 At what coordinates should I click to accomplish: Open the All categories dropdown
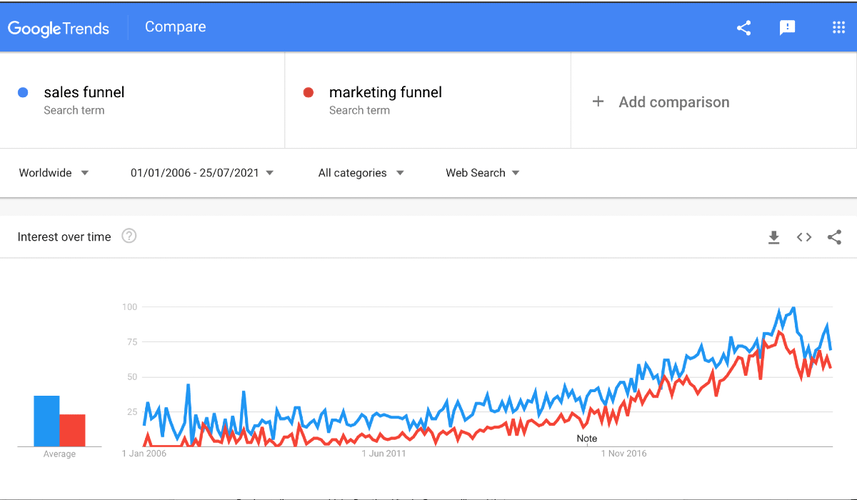point(361,173)
